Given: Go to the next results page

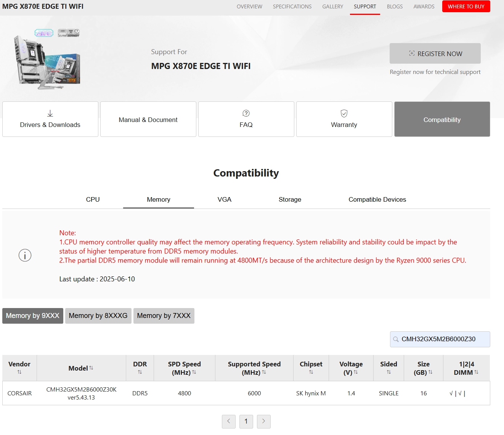Looking at the screenshot, I should 264,421.
